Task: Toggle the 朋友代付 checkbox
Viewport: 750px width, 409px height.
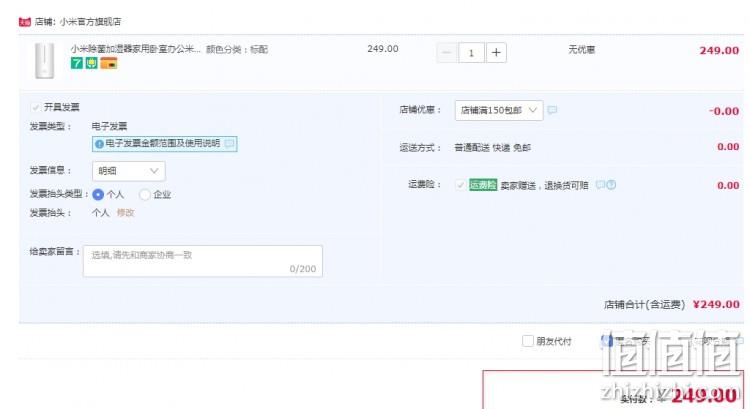Action: tap(528, 341)
